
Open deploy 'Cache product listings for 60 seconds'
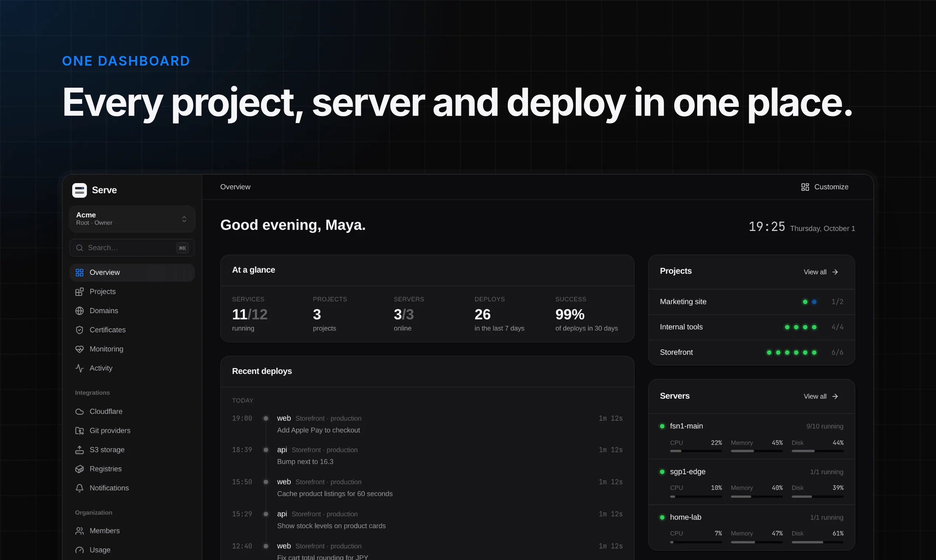click(427, 488)
